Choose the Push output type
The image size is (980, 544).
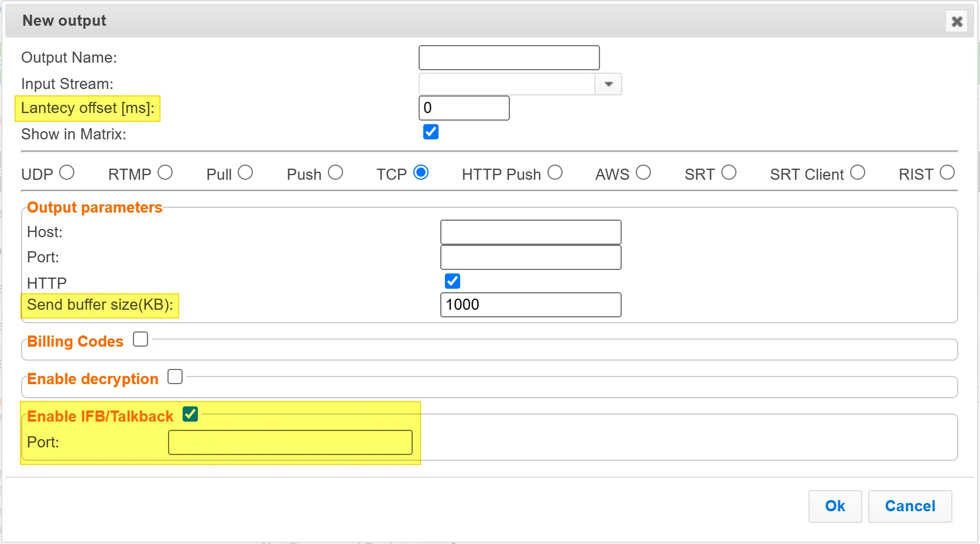tap(335, 173)
